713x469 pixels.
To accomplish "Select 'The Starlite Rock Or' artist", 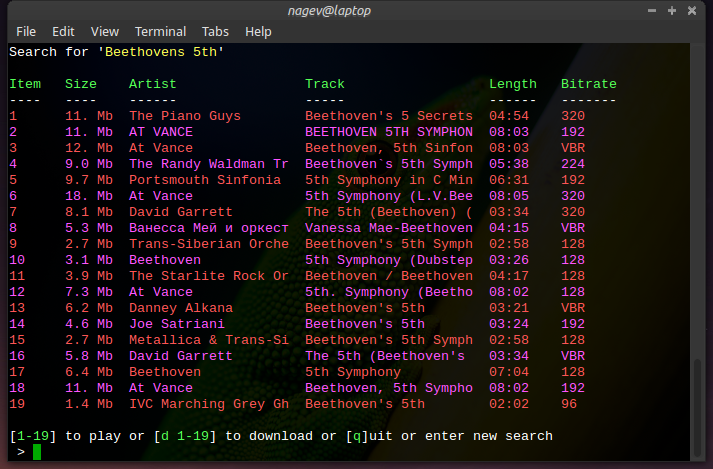I will [x=209, y=276].
